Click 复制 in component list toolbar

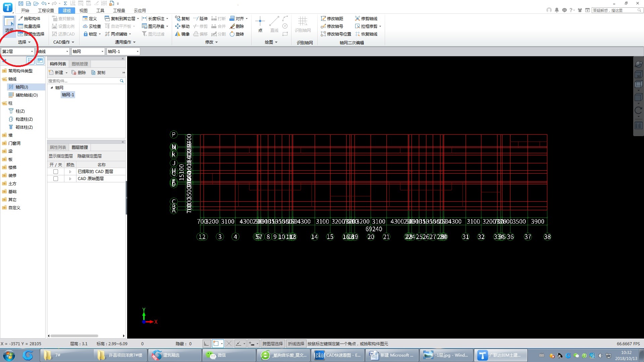tap(98, 72)
